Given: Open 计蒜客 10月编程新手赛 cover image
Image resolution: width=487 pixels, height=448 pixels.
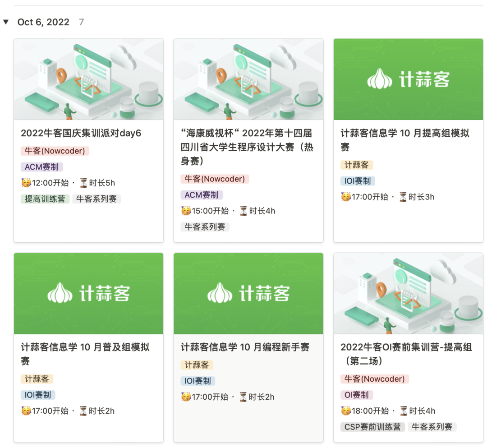Looking at the screenshot, I should (248, 294).
